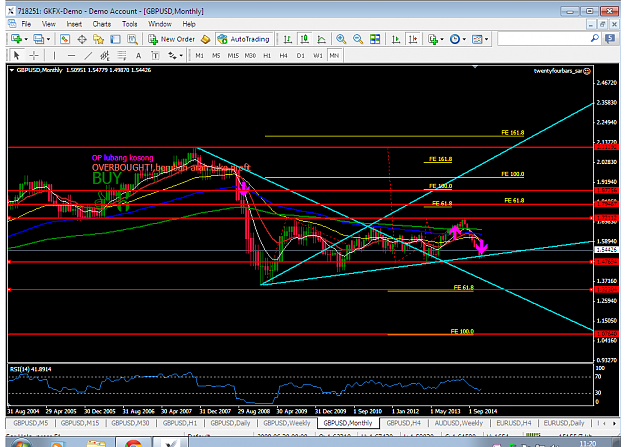The width and height of the screenshot is (625, 447).
Task: Click the search magnifier in the search box
Action: 595,38
